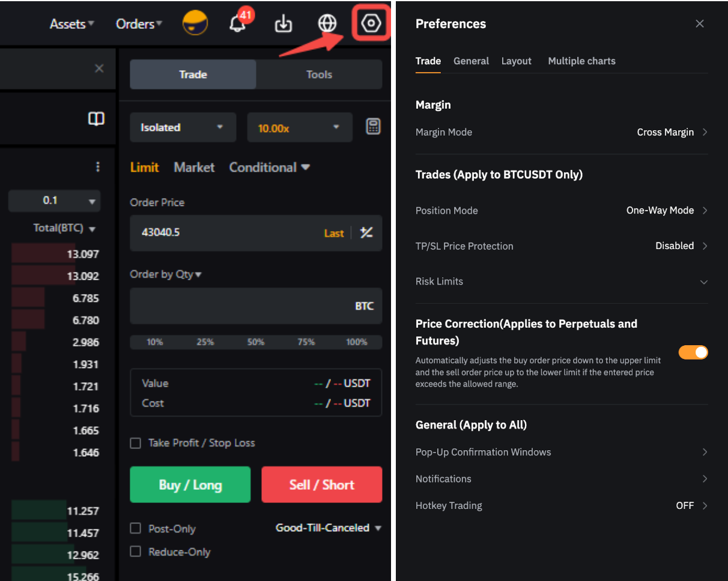Screen dimensions: 728x581
Task: Open the 10.00x leverage dropdown
Action: point(299,127)
